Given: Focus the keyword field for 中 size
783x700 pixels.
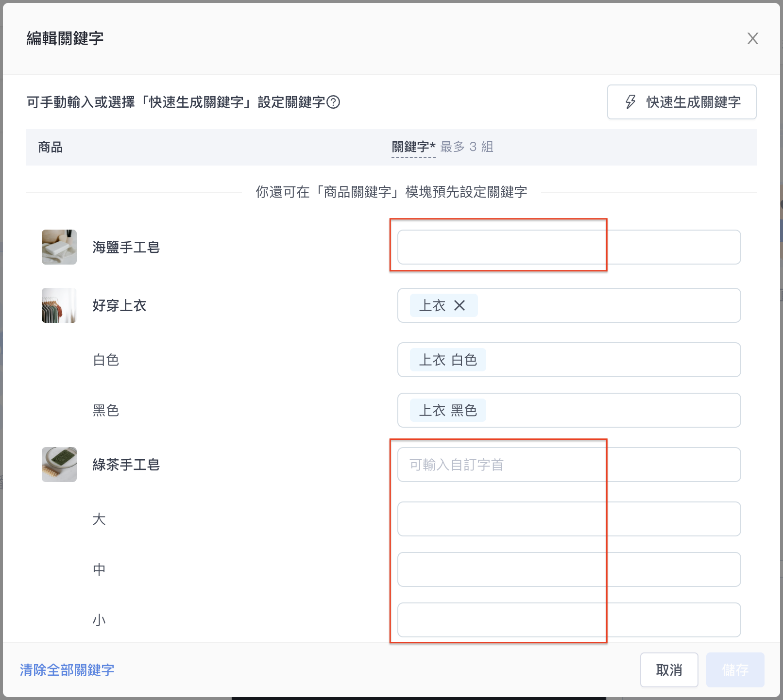Looking at the screenshot, I should tap(569, 569).
